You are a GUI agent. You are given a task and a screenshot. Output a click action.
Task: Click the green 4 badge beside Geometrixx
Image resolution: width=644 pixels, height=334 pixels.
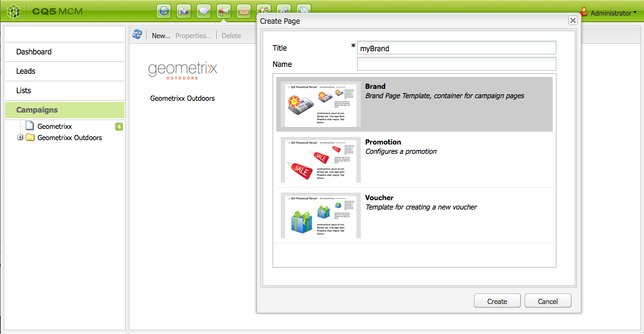point(119,126)
